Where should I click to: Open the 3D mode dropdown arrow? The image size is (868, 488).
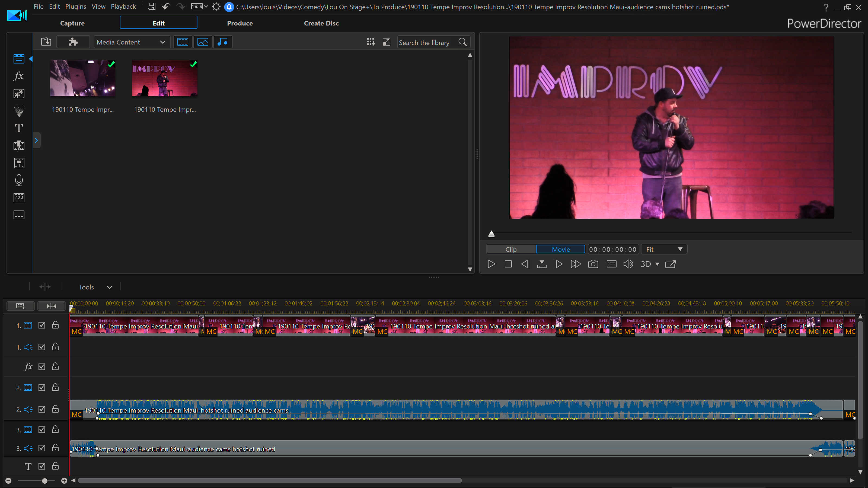pyautogui.click(x=657, y=264)
